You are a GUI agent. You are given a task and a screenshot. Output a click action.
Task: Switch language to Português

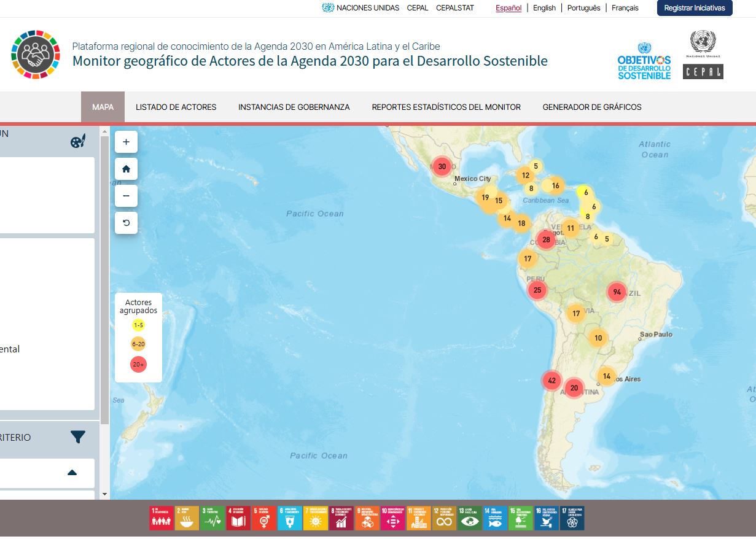pos(584,8)
